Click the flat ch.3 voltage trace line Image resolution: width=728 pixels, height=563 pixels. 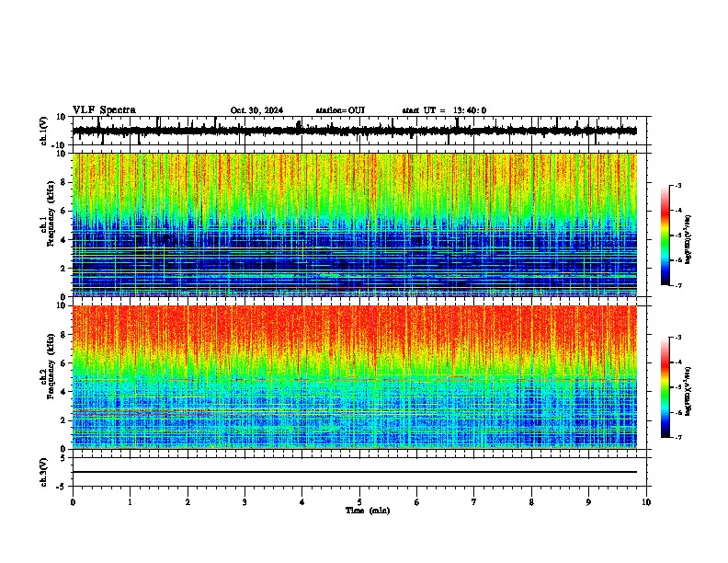pyautogui.click(x=354, y=472)
